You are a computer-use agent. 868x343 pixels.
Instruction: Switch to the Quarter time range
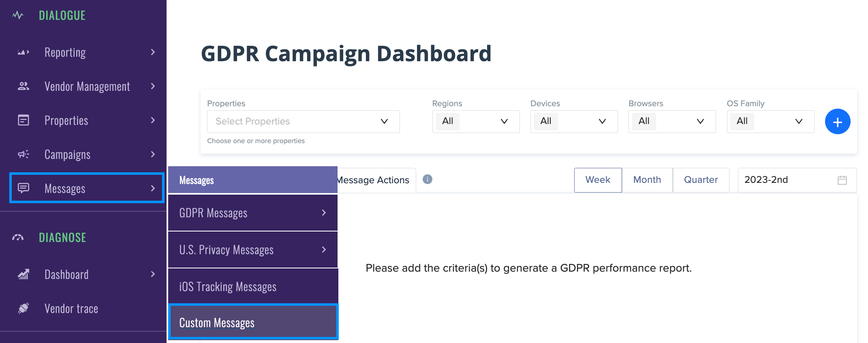[x=701, y=180]
